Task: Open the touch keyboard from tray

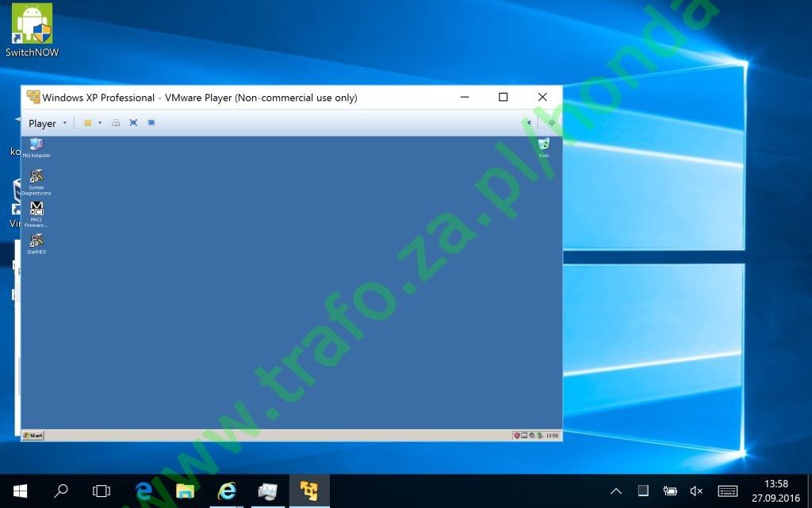Action: click(728, 491)
